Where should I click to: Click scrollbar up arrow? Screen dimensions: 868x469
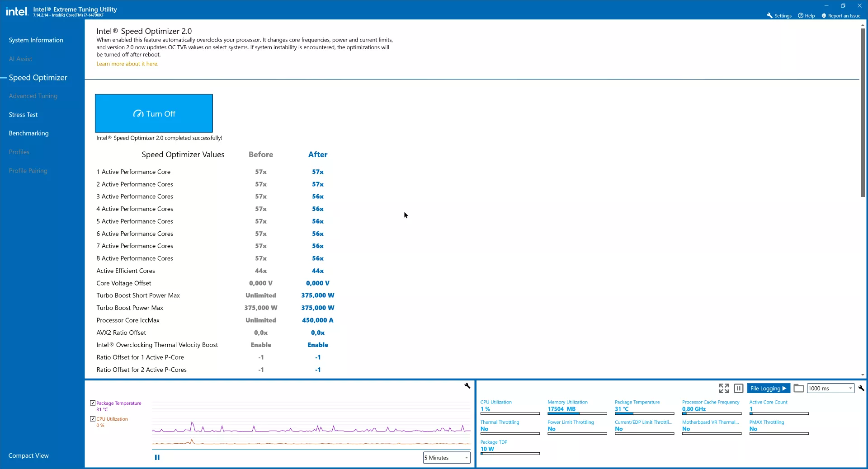[x=863, y=24]
